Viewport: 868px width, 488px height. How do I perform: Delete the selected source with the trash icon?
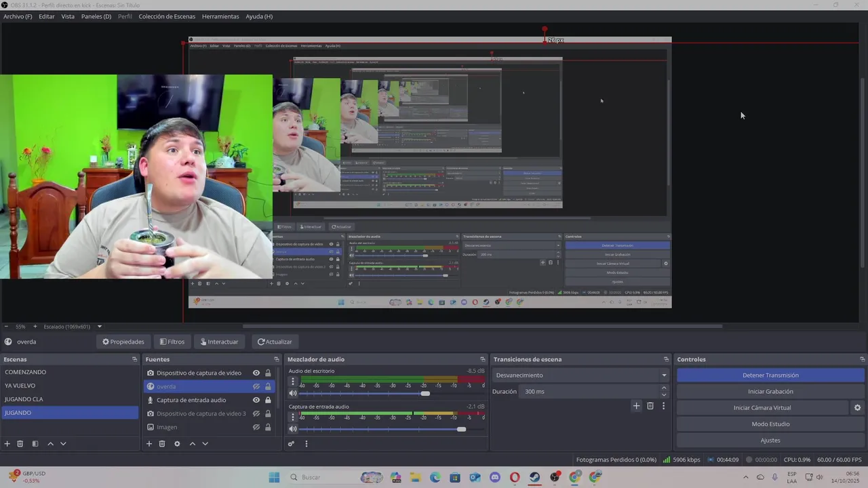(162, 444)
